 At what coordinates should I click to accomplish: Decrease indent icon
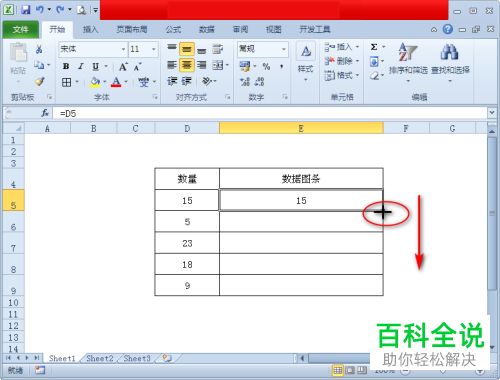click(x=172, y=81)
